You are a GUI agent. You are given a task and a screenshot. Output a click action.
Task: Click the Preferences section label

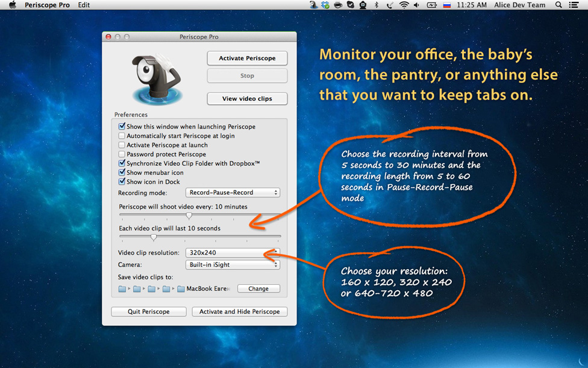[131, 115]
